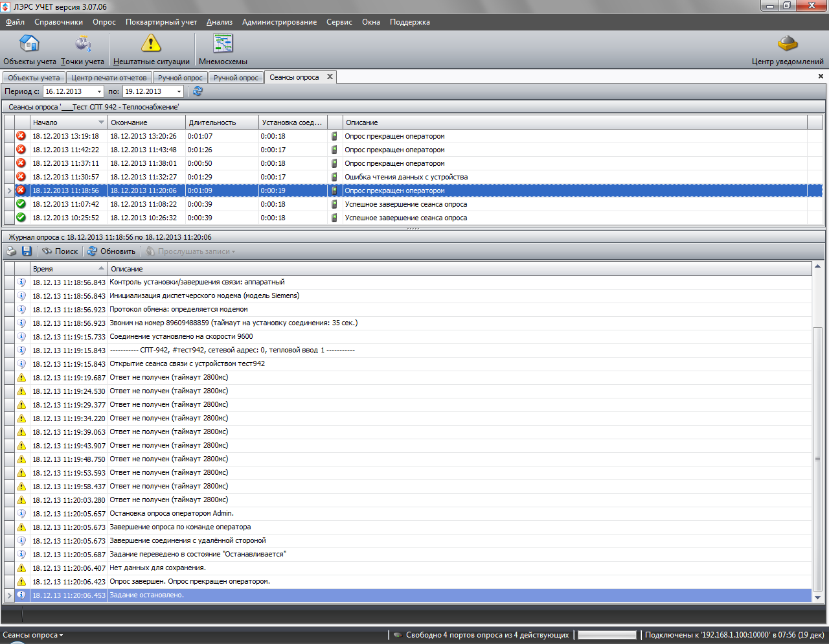Open the Объекты учета toolbar icon
Image resolution: width=829 pixels, height=644 pixels.
(x=30, y=43)
